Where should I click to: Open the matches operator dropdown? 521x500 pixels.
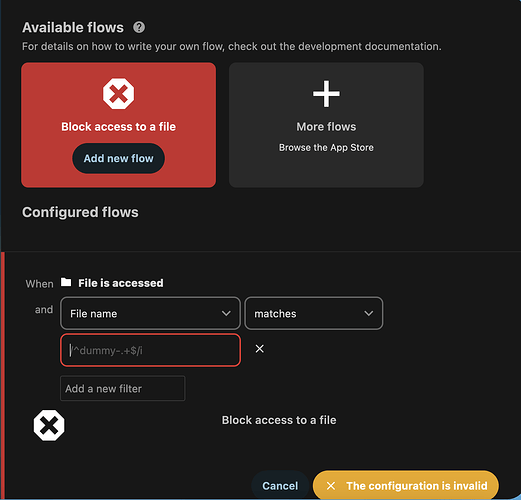point(314,313)
